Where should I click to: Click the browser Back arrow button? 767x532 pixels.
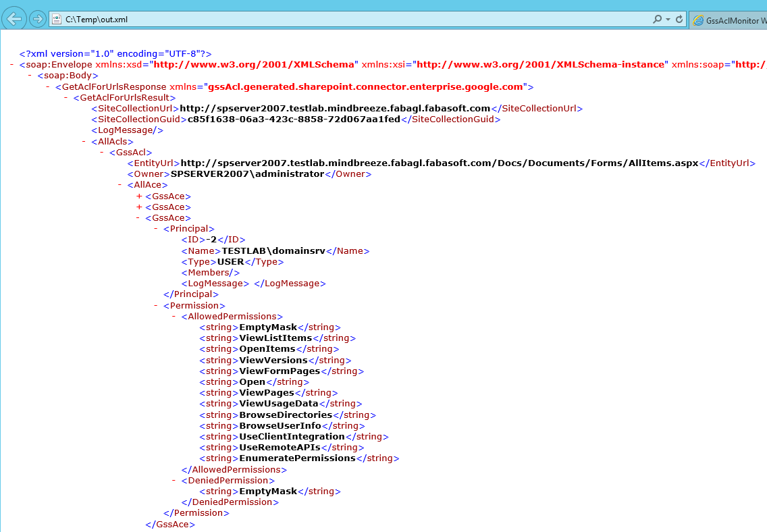tap(15, 19)
